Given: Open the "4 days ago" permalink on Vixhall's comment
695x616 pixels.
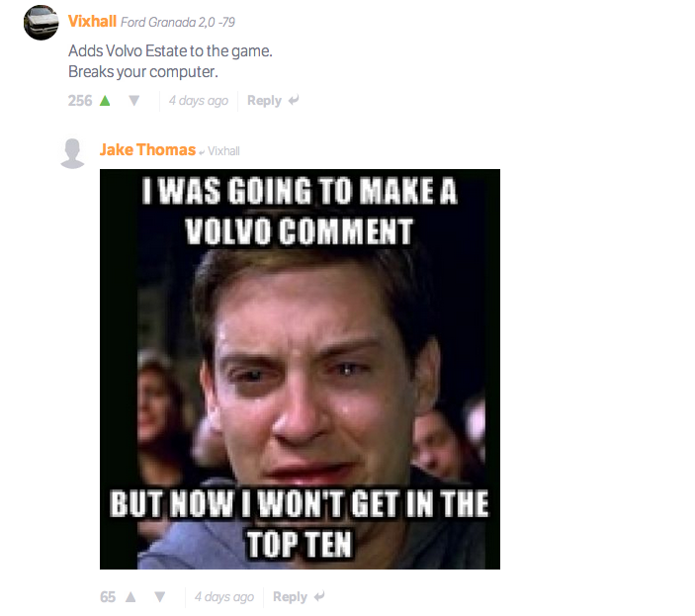Looking at the screenshot, I should [x=199, y=101].
